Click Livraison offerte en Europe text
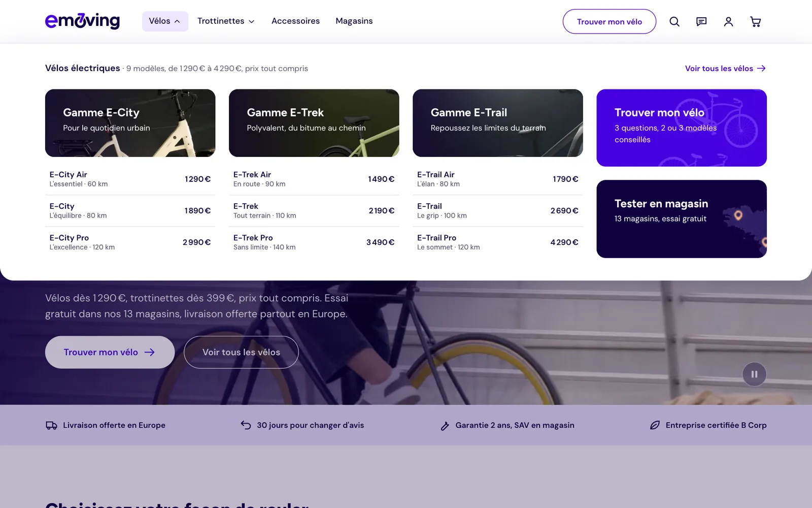 114,425
